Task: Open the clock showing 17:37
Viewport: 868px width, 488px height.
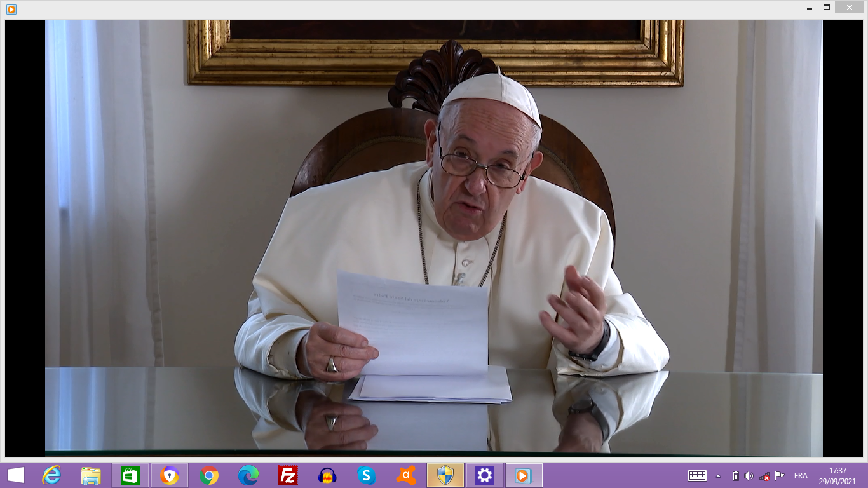Action: [837, 475]
